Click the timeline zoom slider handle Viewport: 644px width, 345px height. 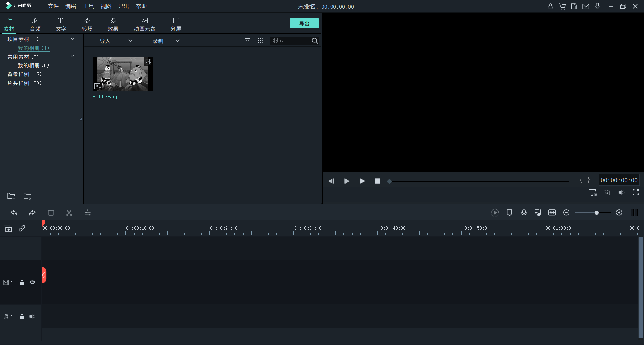pyautogui.click(x=596, y=213)
